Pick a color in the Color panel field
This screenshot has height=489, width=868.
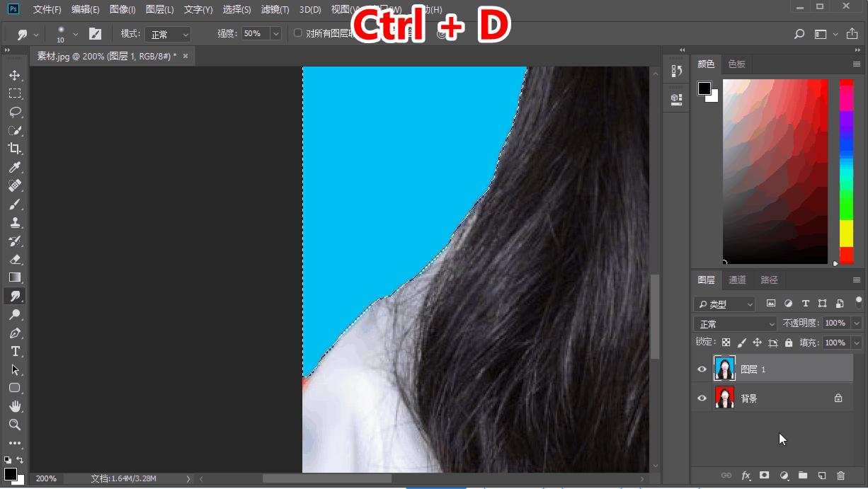775,171
